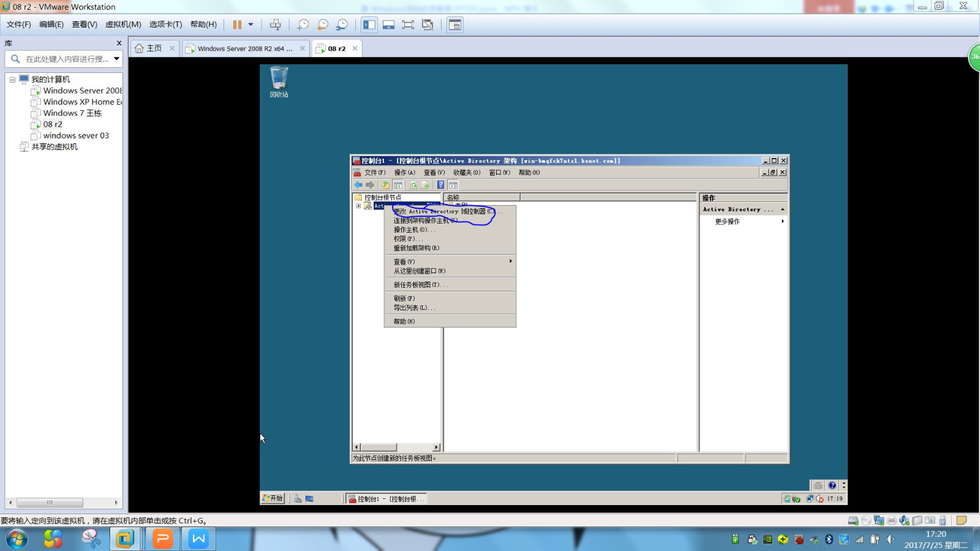Choose 从这里创建窗口(W) context menu item
Screen dimensions: 980x551
[x=450, y=271]
